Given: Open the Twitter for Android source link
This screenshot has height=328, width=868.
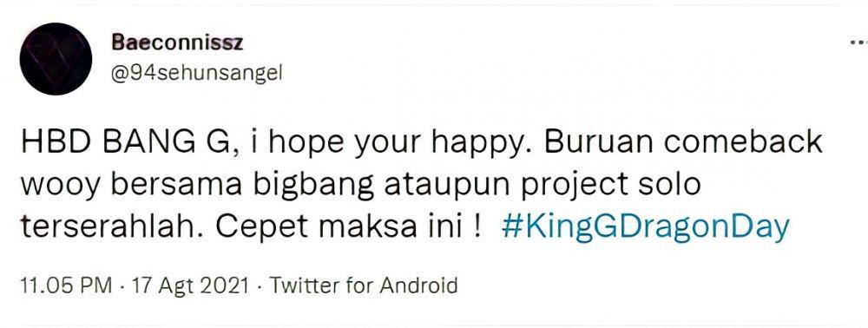Looking at the screenshot, I should click(364, 286).
